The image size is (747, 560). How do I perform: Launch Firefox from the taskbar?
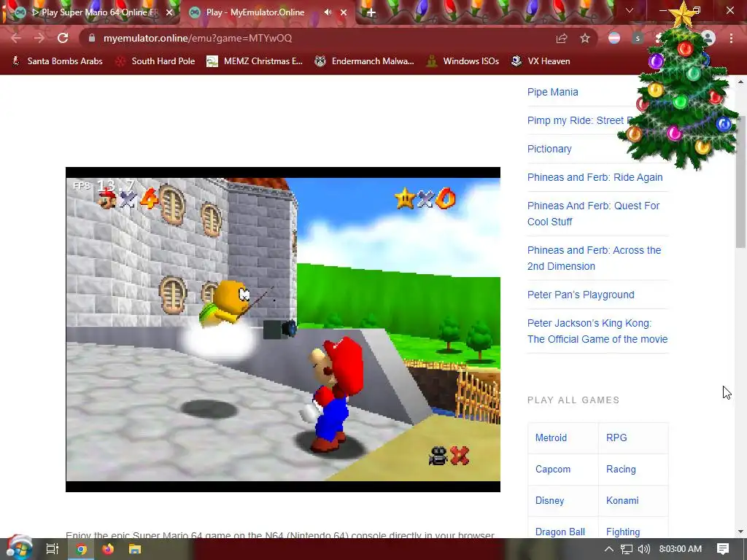[108, 549]
